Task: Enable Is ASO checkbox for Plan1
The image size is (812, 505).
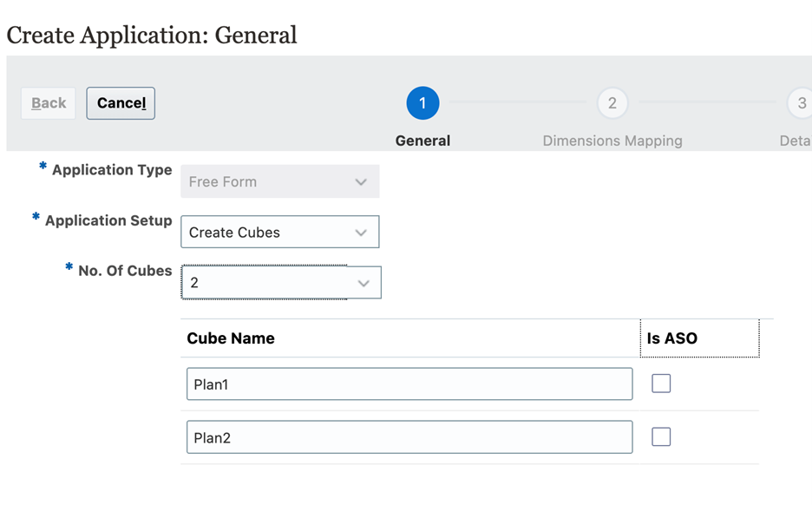Action: [x=661, y=384]
